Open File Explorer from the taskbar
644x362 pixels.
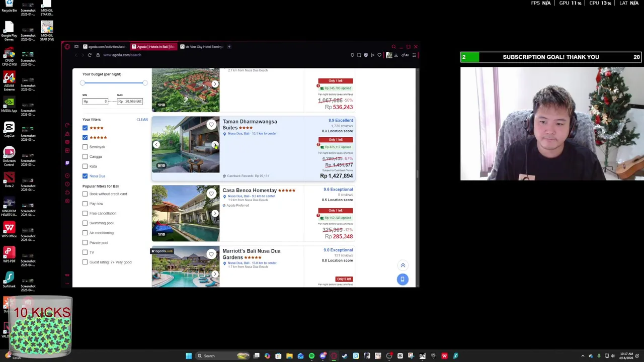coord(289,356)
